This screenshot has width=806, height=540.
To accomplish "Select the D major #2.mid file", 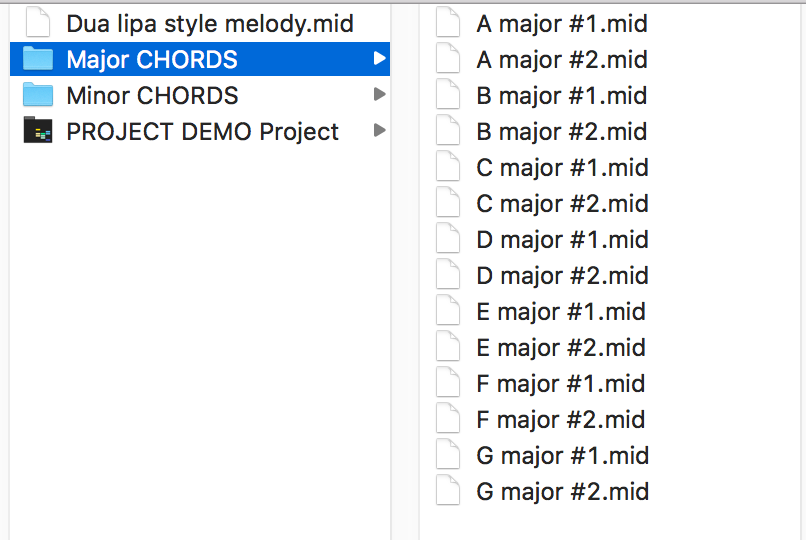I will pyautogui.click(x=562, y=276).
